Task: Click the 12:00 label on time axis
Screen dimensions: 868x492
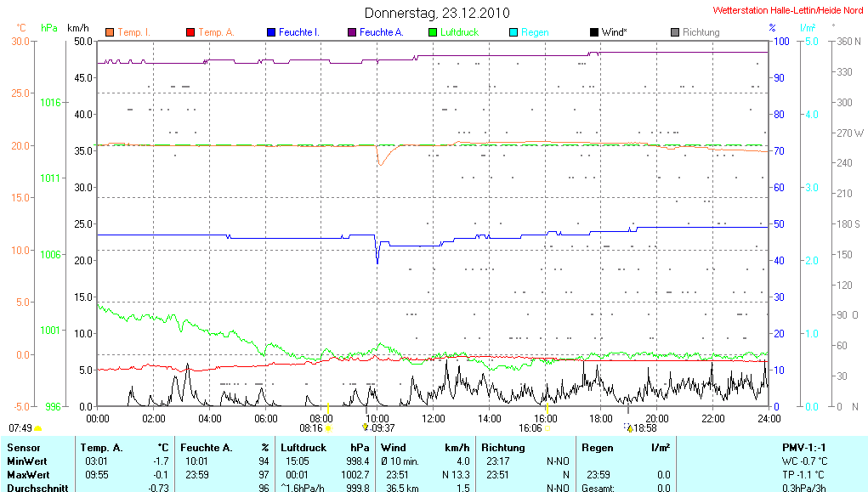Action: (x=434, y=418)
